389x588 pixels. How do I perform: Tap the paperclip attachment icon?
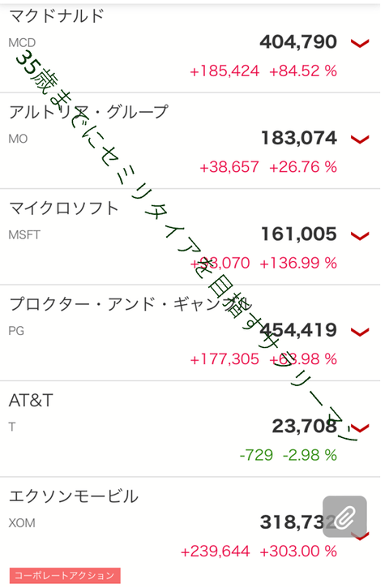[344, 517]
